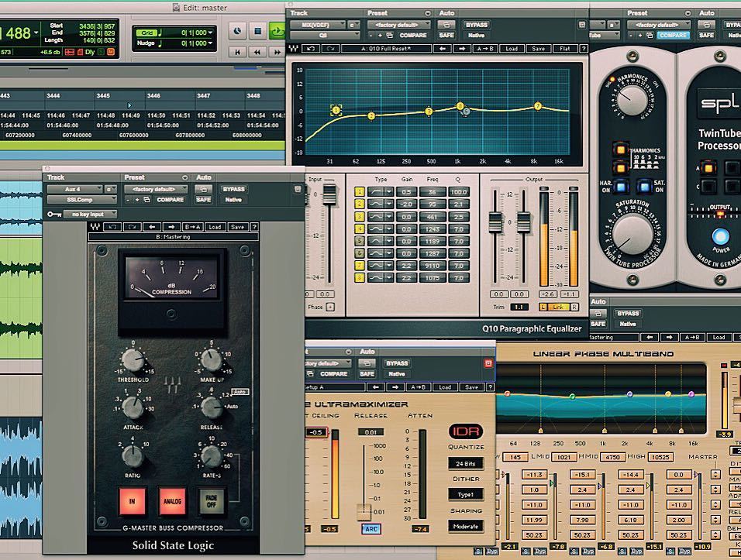Click plus next preset in Q10 header
The image size is (741, 560).
click(x=381, y=36)
